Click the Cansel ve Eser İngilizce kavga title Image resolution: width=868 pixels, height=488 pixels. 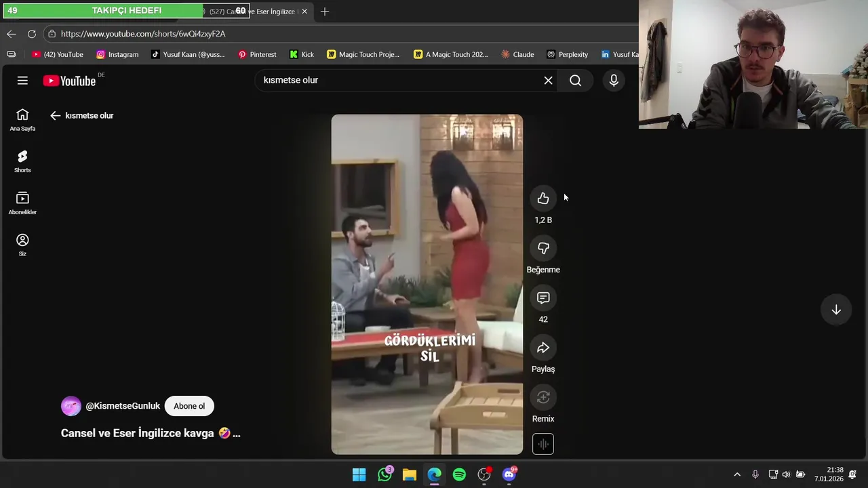click(151, 433)
